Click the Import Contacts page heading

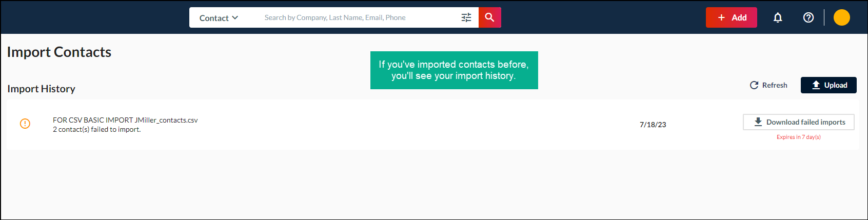(x=59, y=52)
